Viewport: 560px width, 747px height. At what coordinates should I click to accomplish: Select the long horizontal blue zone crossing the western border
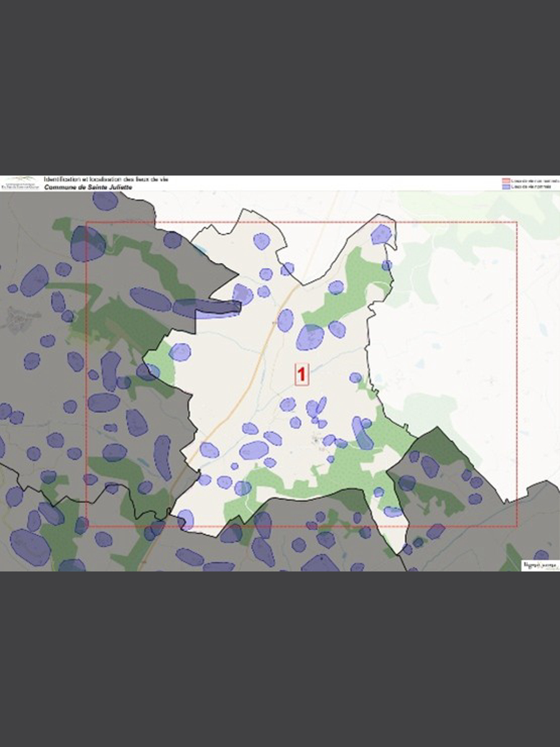(207, 308)
